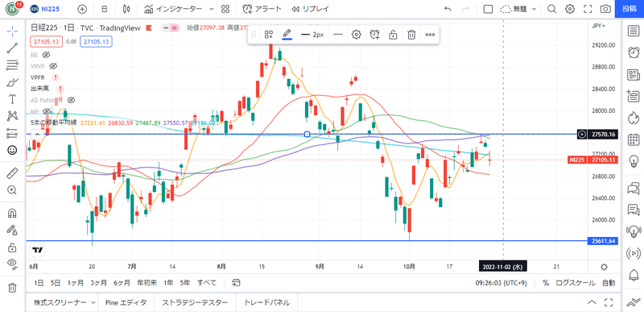Open the quick search magnifier
Screen dimensions: 644x312
click(x=551, y=9)
